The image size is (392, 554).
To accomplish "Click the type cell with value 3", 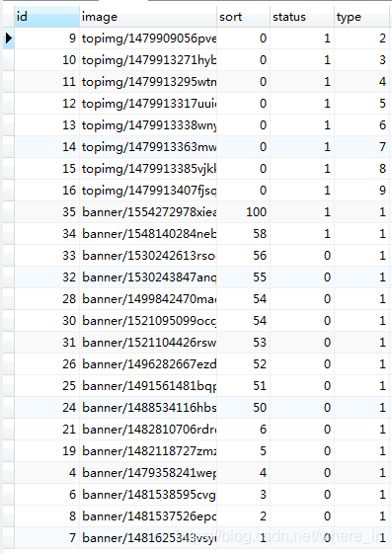I will click(x=361, y=60).
